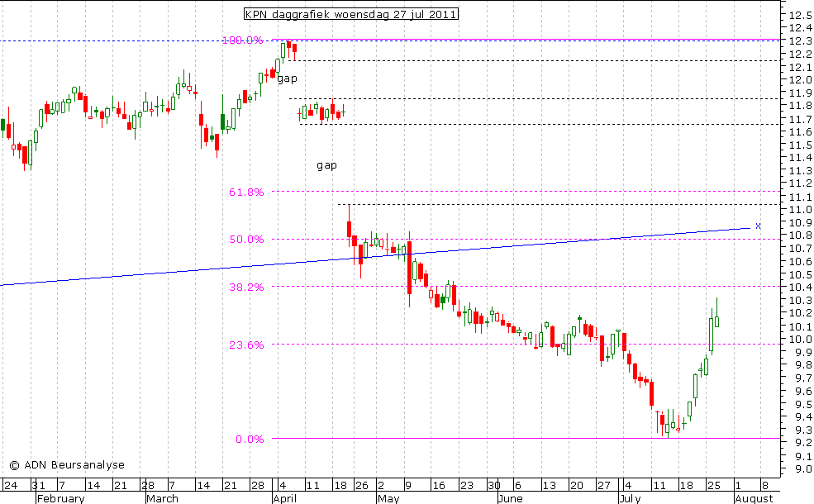Select the 23.6% Fibonacci retracement label
The width and height of the screenshot is (814, 504).
246,345
